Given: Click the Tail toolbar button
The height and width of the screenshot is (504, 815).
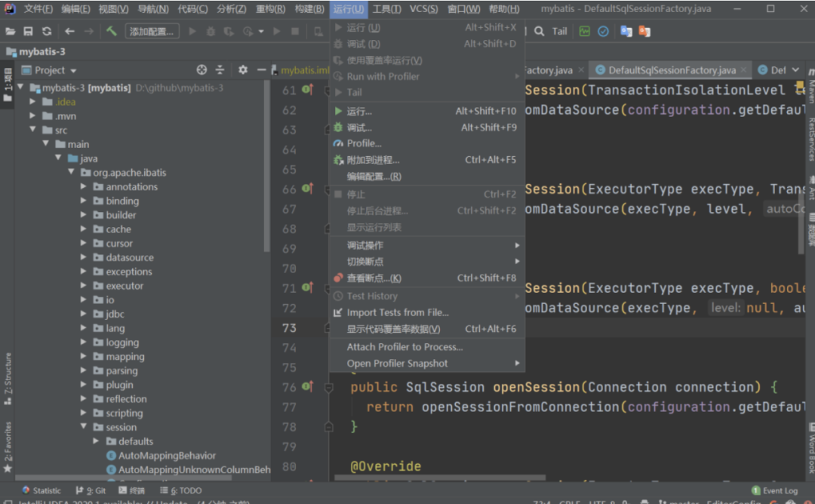Looking at the screenshot, I should pyautogui.click(x=559, y=31).
